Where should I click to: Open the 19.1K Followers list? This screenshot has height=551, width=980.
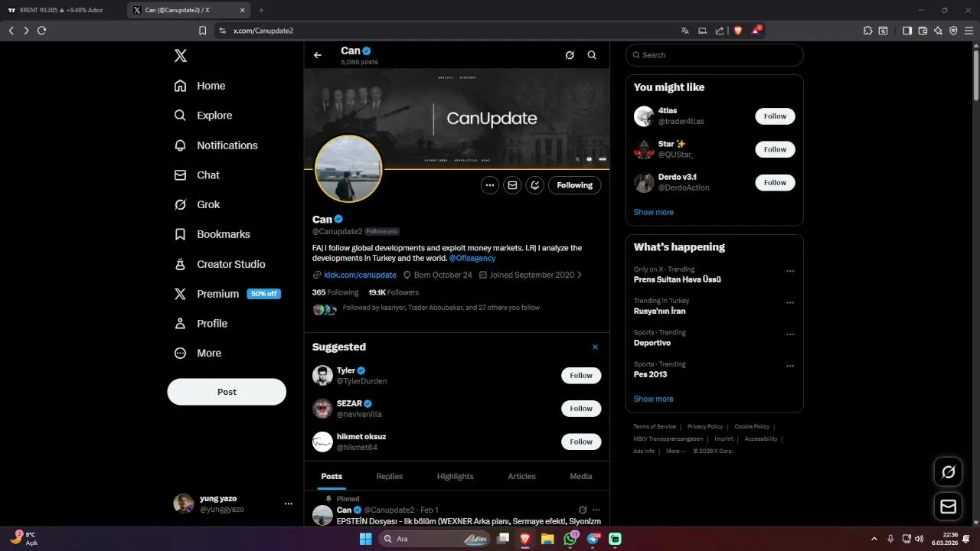tap(394, 292)
